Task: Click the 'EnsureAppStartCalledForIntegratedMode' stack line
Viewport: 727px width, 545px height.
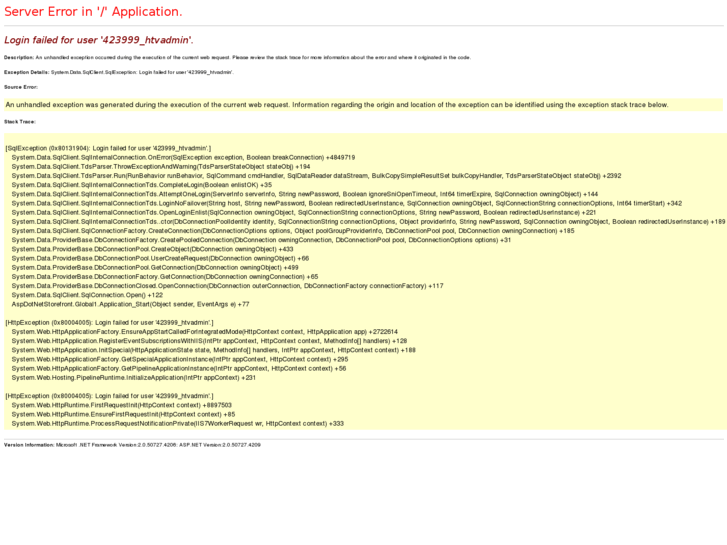Action: pyautogui.click(x=204, y=332)
